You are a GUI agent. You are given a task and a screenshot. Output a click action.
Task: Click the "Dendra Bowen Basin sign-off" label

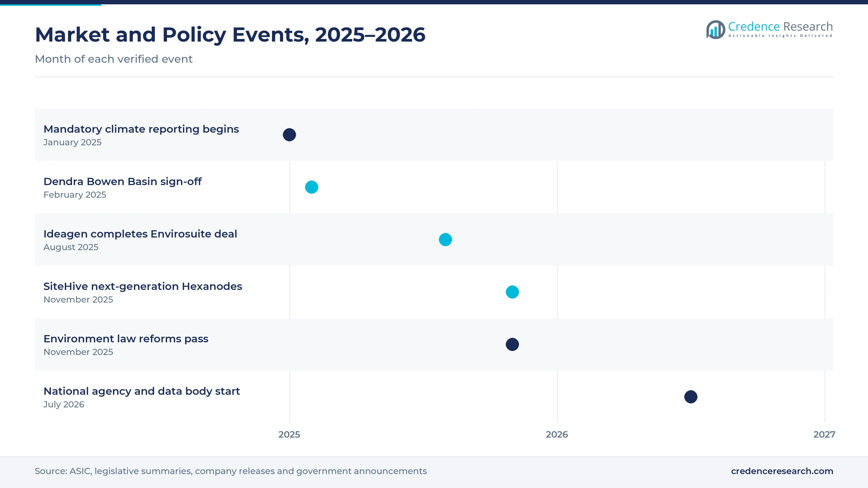click(x=123, y=181)
